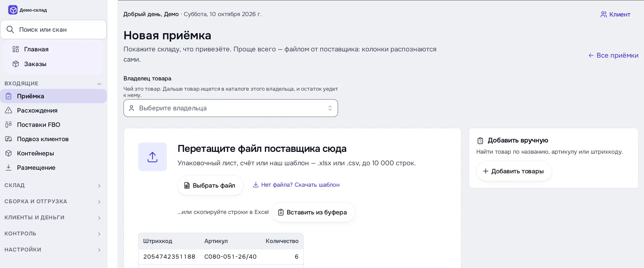Screen dimensions: 644x268
Task: Click Нет файла? Скачать шаблон link
Action: tap(300, 185)
